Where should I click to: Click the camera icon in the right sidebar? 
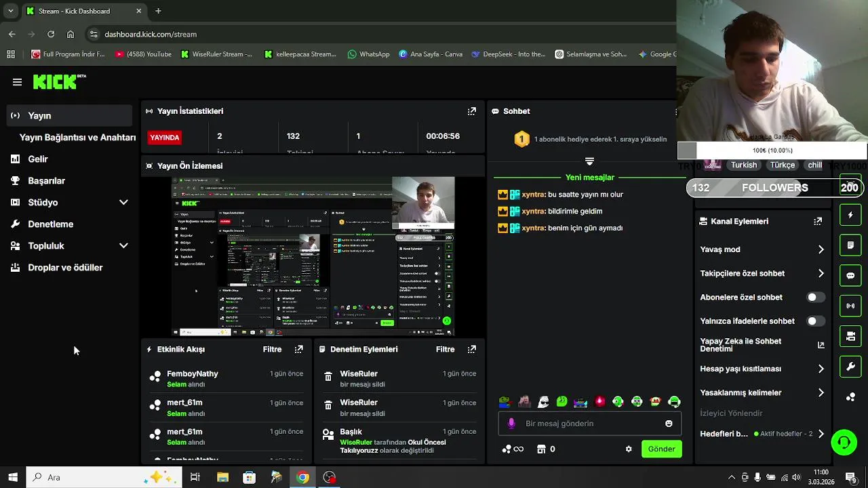[850, 336]
